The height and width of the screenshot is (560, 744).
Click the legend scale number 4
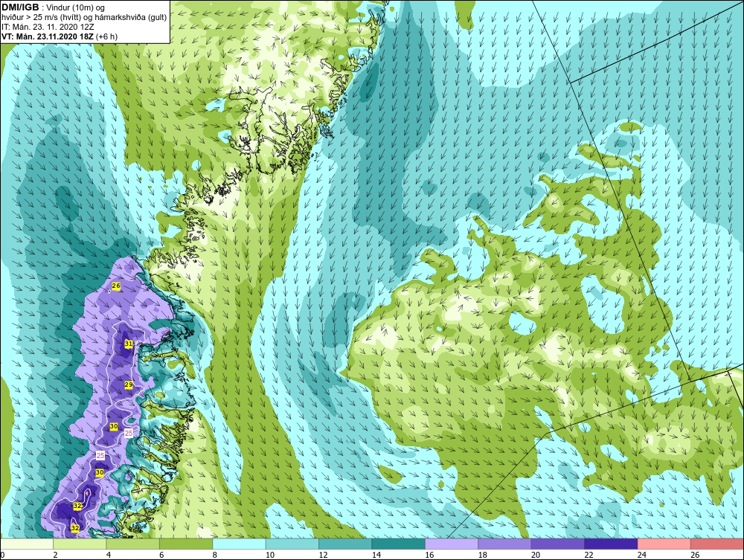pos(109,555)
